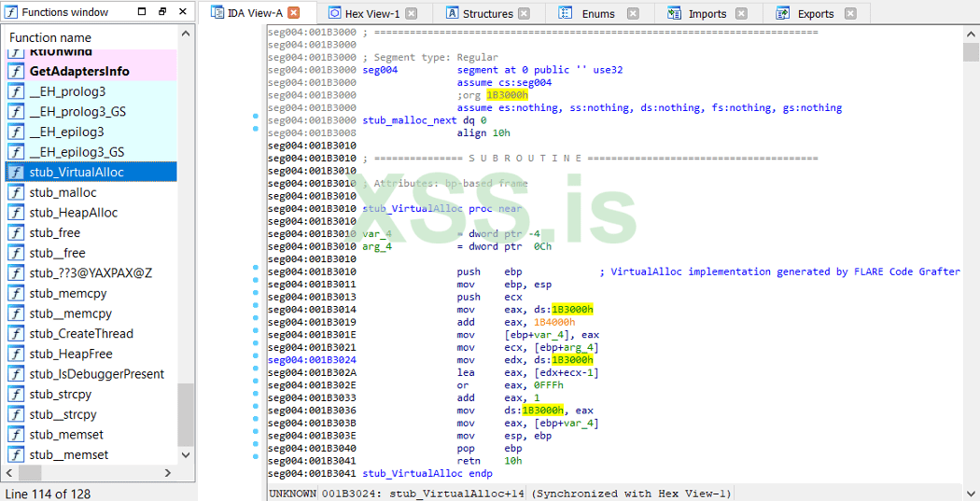Screen dimensions: 980x501
Task: Click the Enums tab icon
Action: (565, 13)
